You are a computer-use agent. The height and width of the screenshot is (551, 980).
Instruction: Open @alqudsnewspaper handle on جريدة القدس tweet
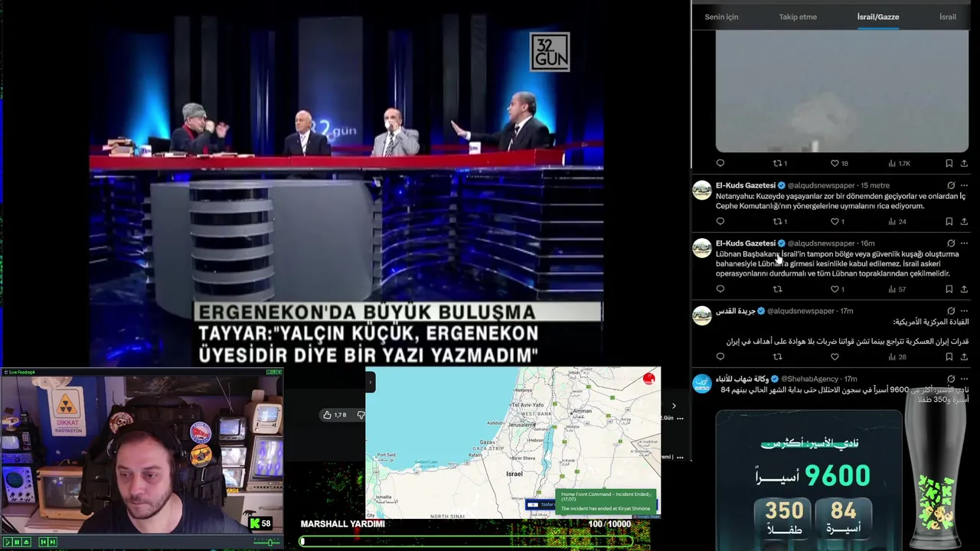click(801, 311)
